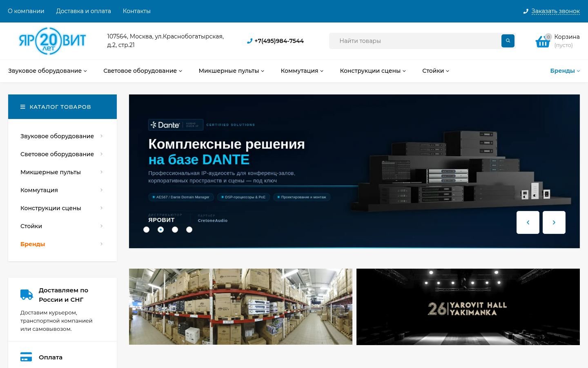Call phone number +7(495)984-7544
588x368 pixels.
coord(279,41)
